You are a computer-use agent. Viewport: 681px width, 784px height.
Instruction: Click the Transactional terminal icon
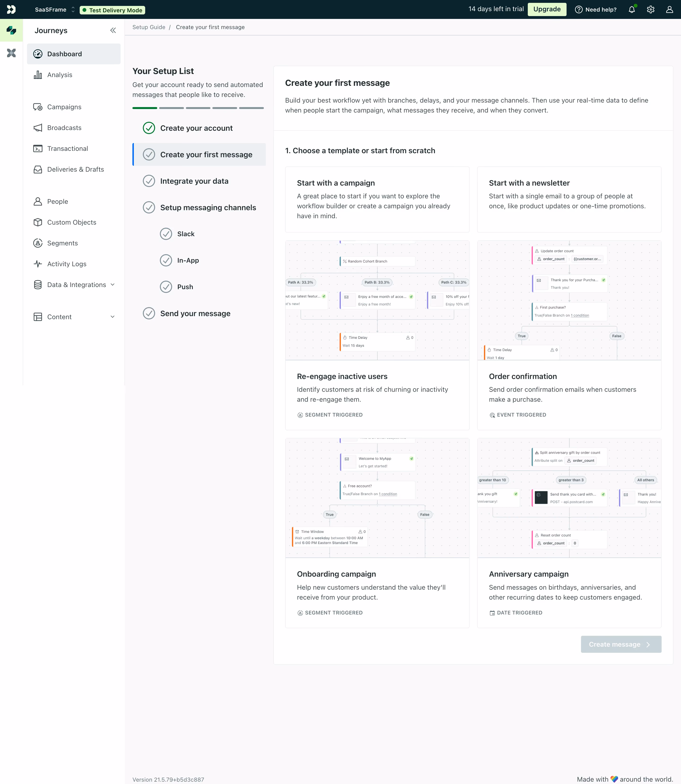pyautogui.click(x=38, y=148)
